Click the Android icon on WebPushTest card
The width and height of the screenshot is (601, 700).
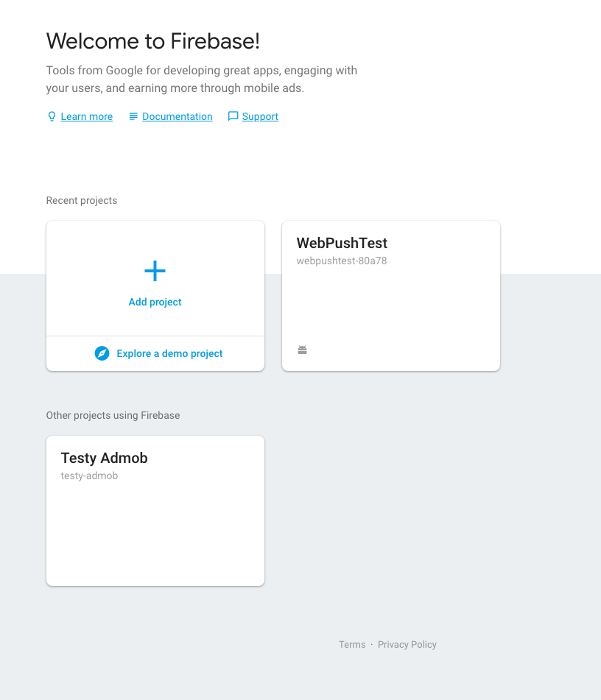(302, 349)
